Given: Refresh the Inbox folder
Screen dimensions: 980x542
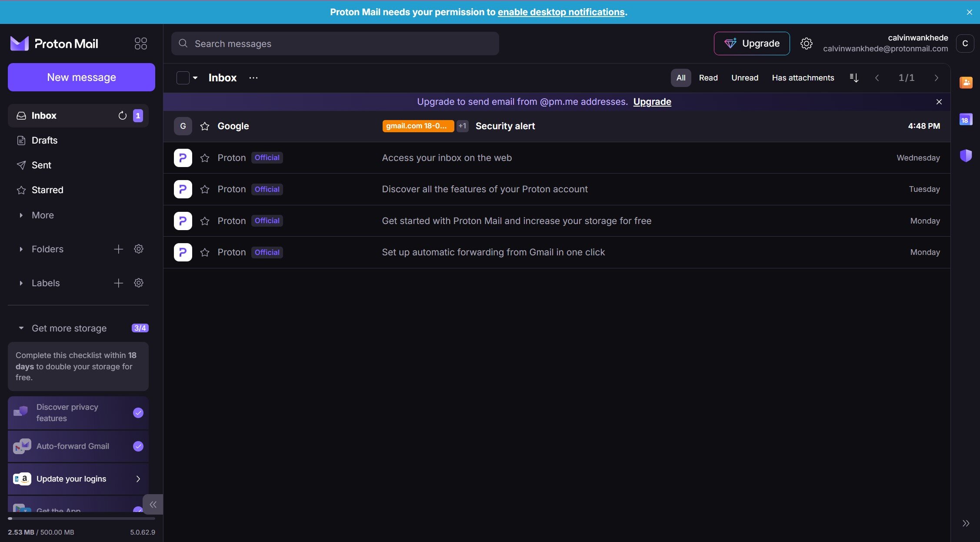Looking at the screenshot, I should tap(123, 116).
